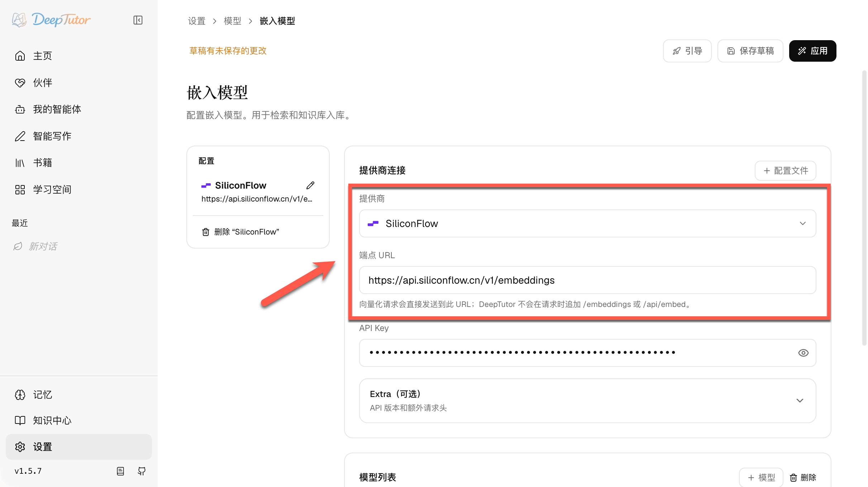Click the 嵌入模型 breadcrumb item
Screen dimensions: 868x487
(x=277, y=21)
